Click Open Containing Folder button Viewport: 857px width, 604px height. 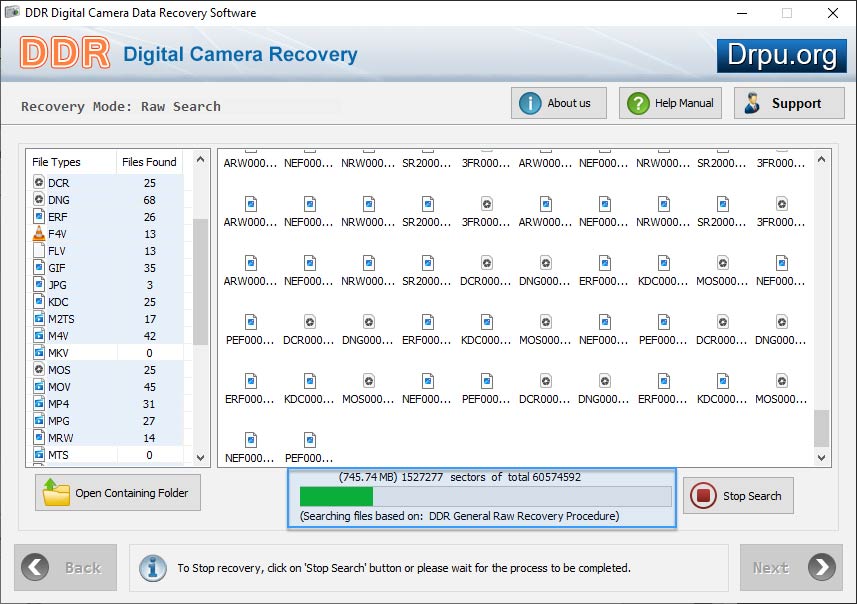[x=118, y=492]
